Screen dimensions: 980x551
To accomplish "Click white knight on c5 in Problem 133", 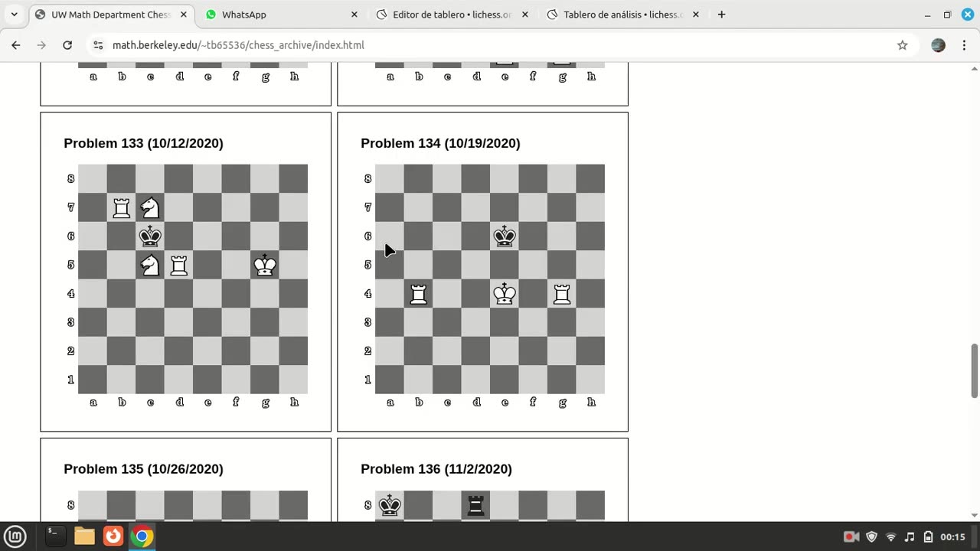I will 150,265.
